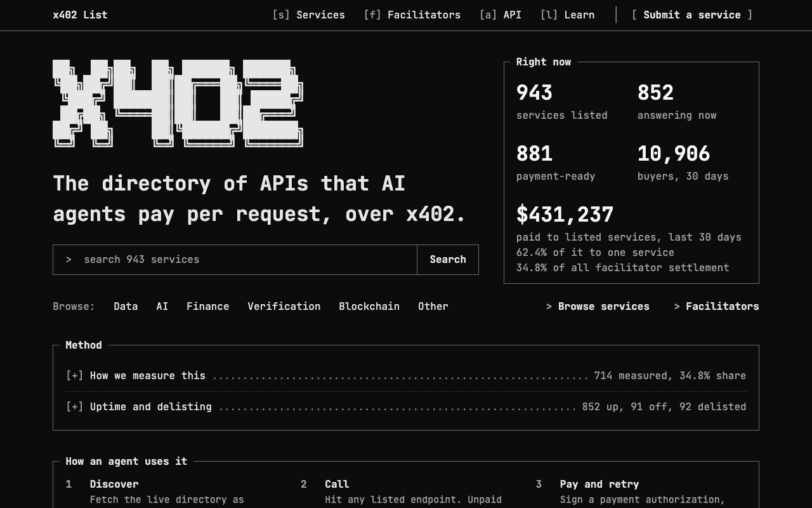Click the 881 payment-ready stat
Screen dimensions: 812x508
(x=556, y=162)
